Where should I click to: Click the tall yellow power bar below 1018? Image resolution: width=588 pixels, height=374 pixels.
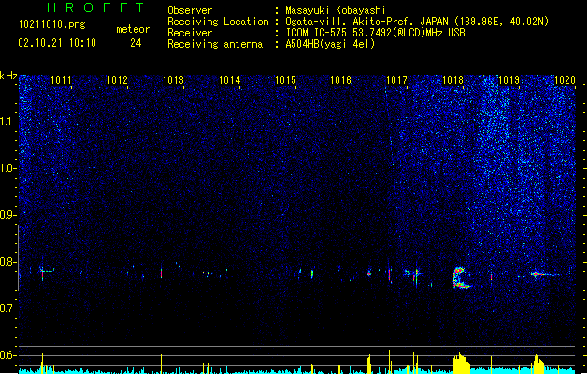(x=461, y=363)
